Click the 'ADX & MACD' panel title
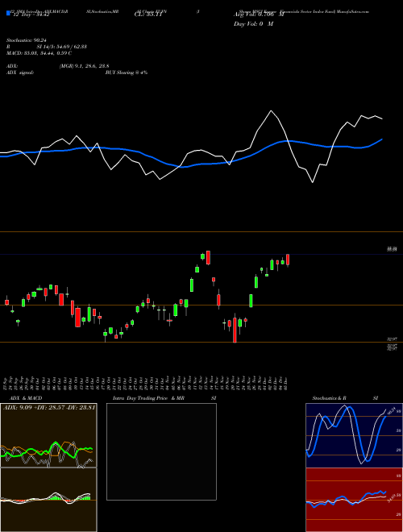403x532 pixels. (26, 398)
